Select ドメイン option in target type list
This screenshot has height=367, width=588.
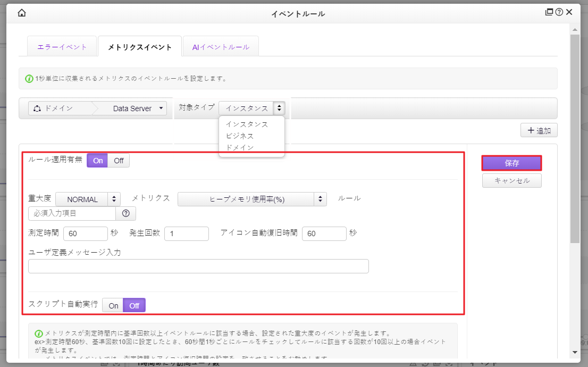pos(240,147)
